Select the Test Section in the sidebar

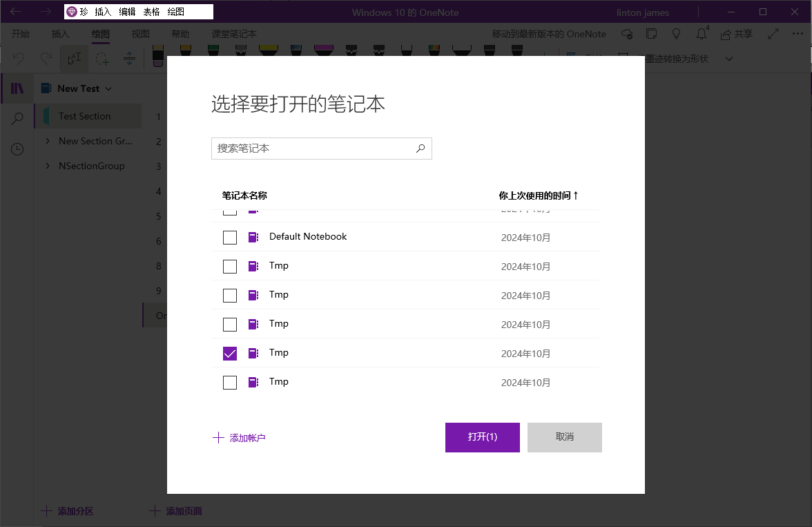pos(88,116)
